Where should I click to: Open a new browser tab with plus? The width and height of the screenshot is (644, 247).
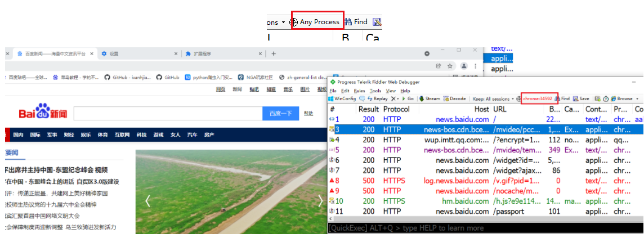(274, 54)
